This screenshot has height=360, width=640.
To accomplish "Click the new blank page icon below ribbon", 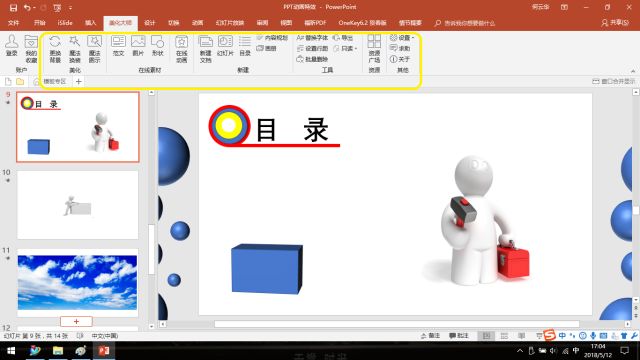I will (8, 82).
